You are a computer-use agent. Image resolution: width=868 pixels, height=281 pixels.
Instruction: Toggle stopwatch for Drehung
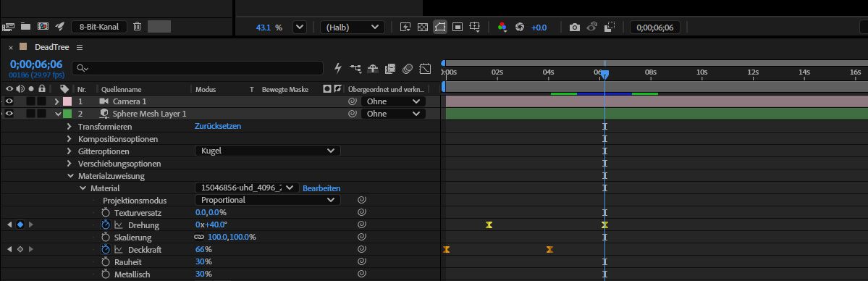[x=106, y=225]
